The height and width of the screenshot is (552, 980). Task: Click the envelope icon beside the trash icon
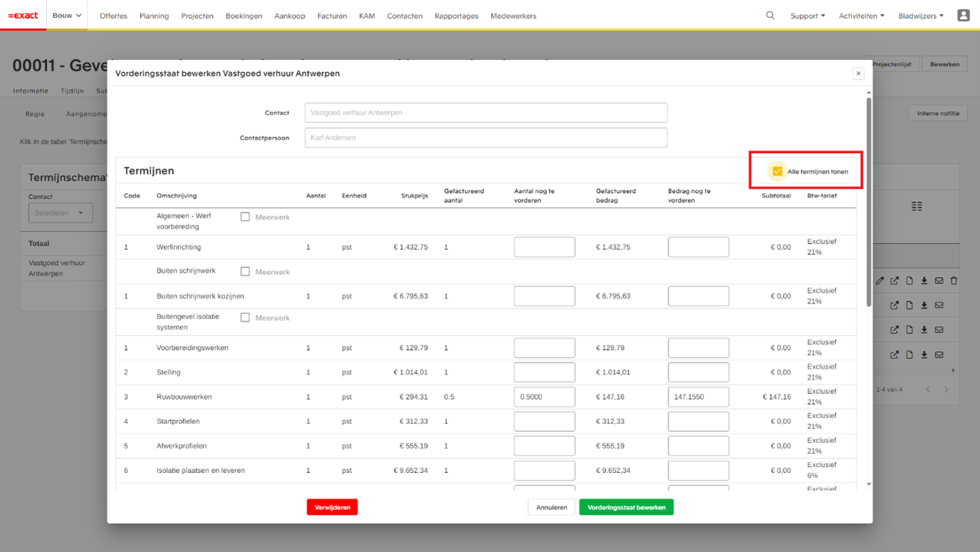pos(939,281)
